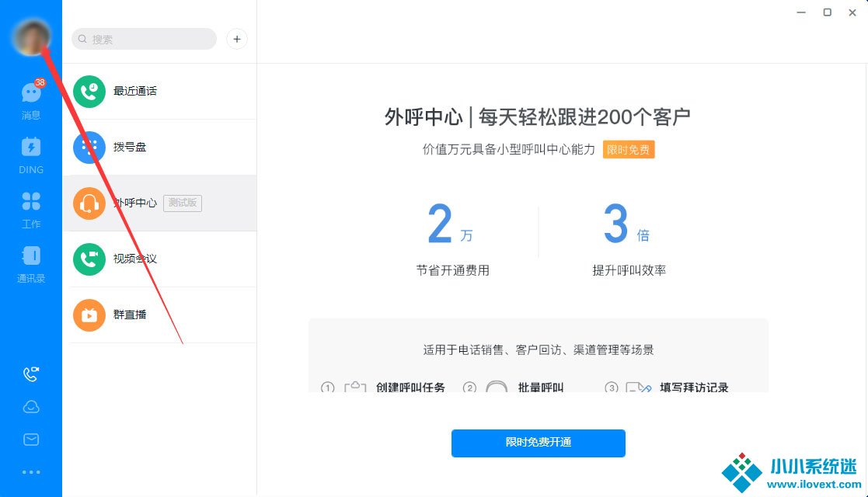The height and width of the screenshot is (497, 868).
Task: Maximize the DingTalk window
Action: (828, 12)
